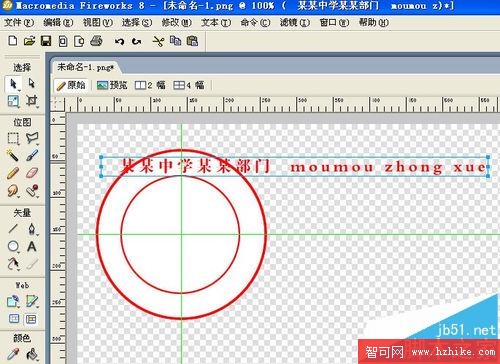Screen dimensions: 500x364
Task: Open the 窗口 (Window) menu
Action: click(x=334, y=23)
